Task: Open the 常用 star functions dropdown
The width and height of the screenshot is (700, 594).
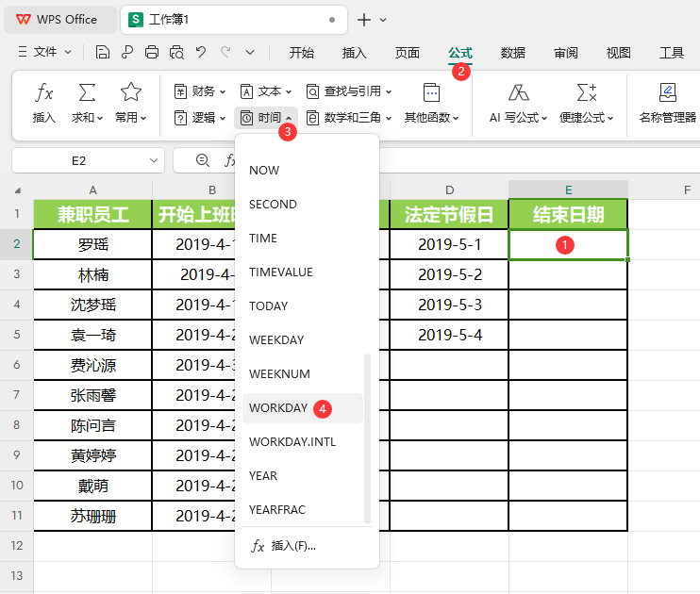Action: 131,103
